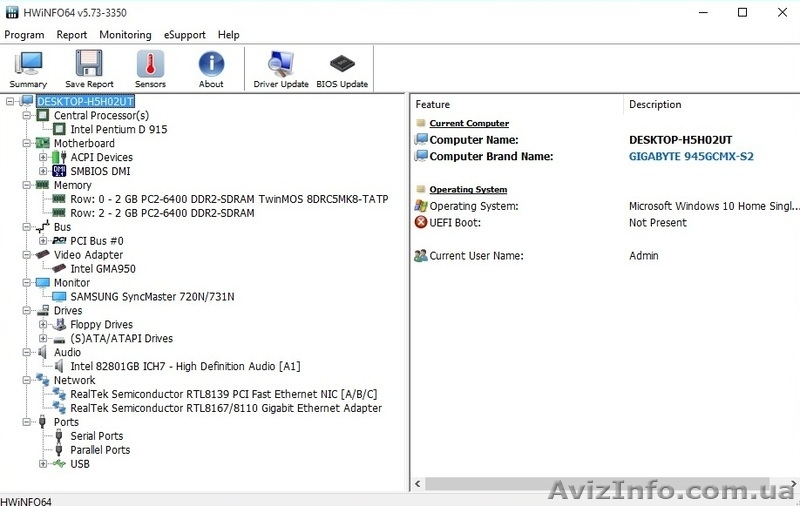This screenshot has height=506, width=800.
Task: Collapse the Ports branch
Action: click(27, 422)
